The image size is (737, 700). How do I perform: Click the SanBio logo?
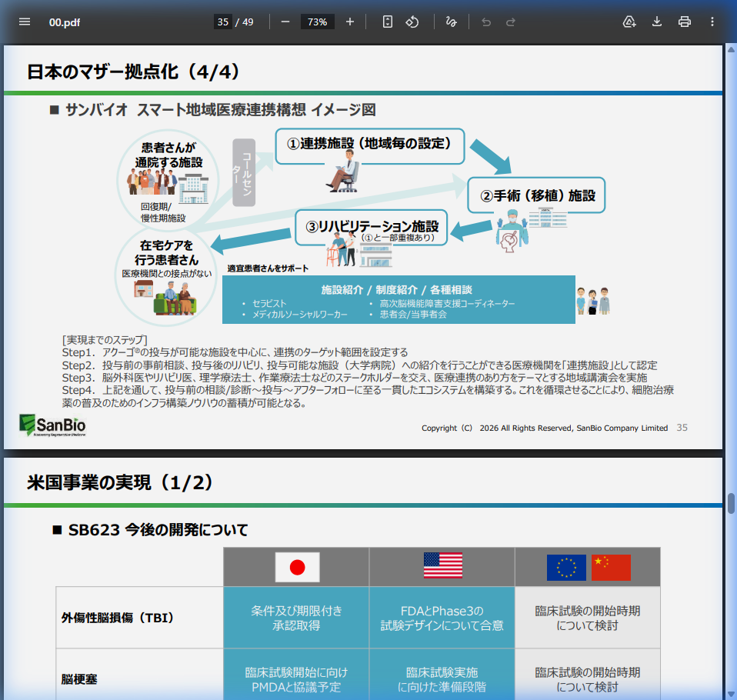click(52, 425)
